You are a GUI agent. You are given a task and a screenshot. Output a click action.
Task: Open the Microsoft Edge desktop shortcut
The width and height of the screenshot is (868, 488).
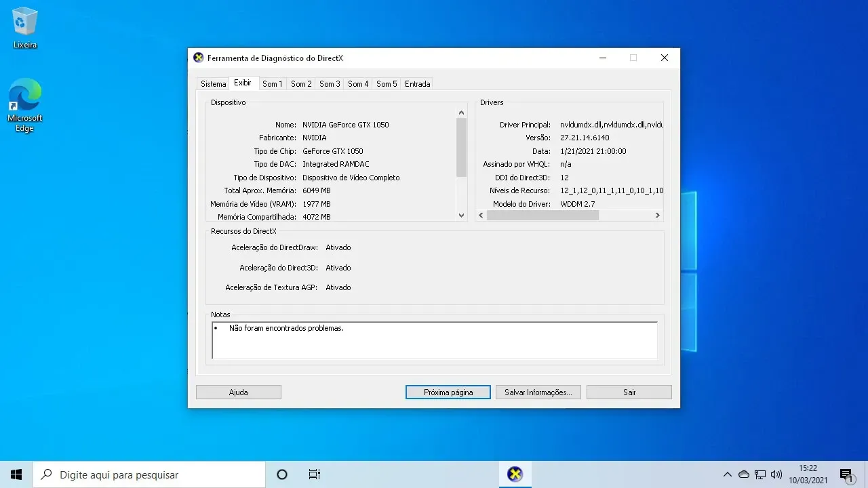[25, 105]
